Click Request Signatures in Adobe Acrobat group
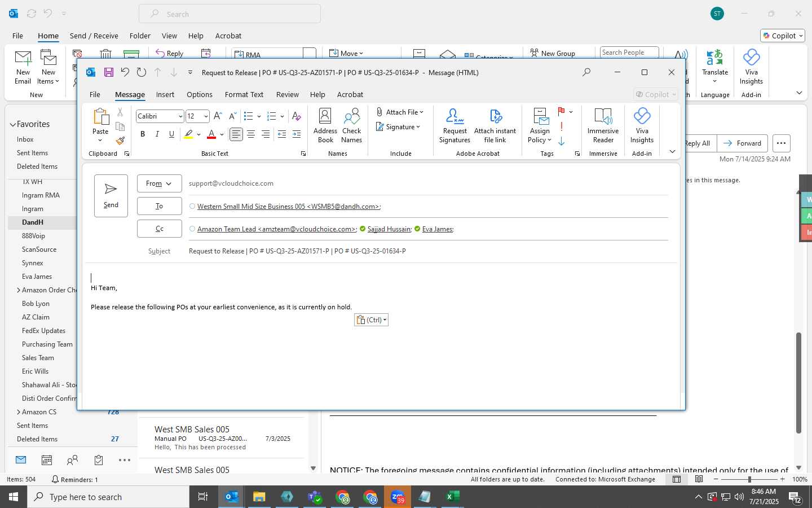Image resolution: width=812 pixels, height=508 pixels. [x=454, y=126]
